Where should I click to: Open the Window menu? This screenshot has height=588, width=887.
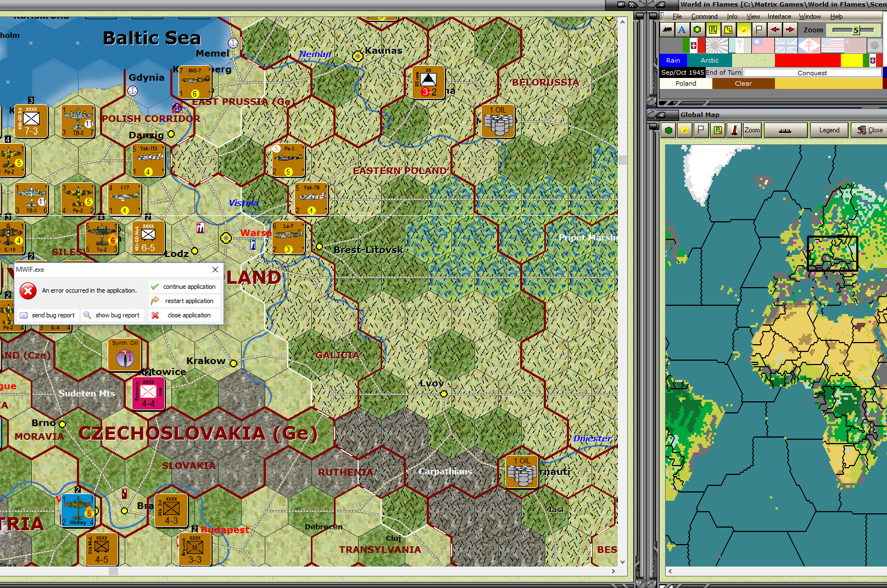point(810,16)
